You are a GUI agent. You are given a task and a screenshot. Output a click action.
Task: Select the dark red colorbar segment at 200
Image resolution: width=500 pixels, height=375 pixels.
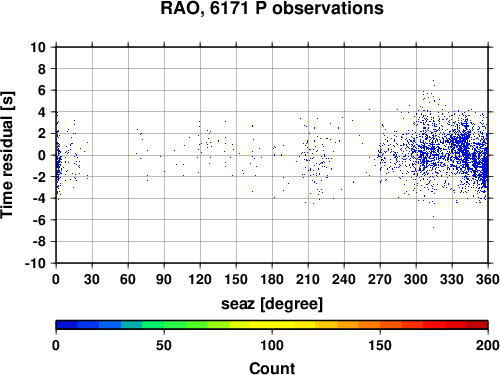pos(477,325)
